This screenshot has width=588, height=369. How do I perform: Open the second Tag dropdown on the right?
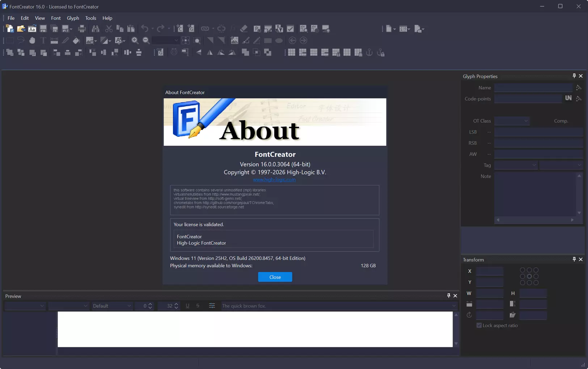pyautogui.click(x=561, y=165)
